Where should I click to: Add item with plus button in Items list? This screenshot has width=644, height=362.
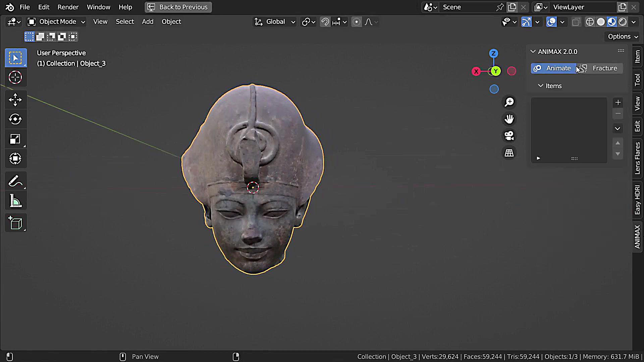click(x=618, y=102)
